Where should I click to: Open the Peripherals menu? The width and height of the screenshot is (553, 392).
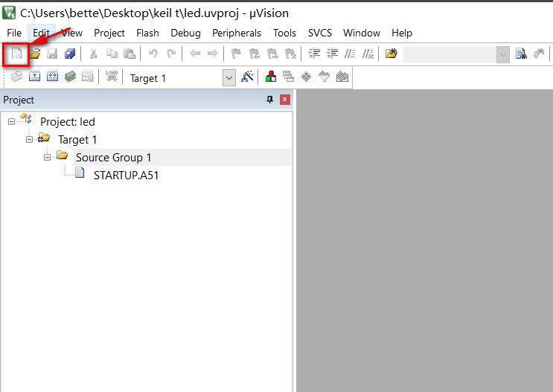tap(236, 33)
